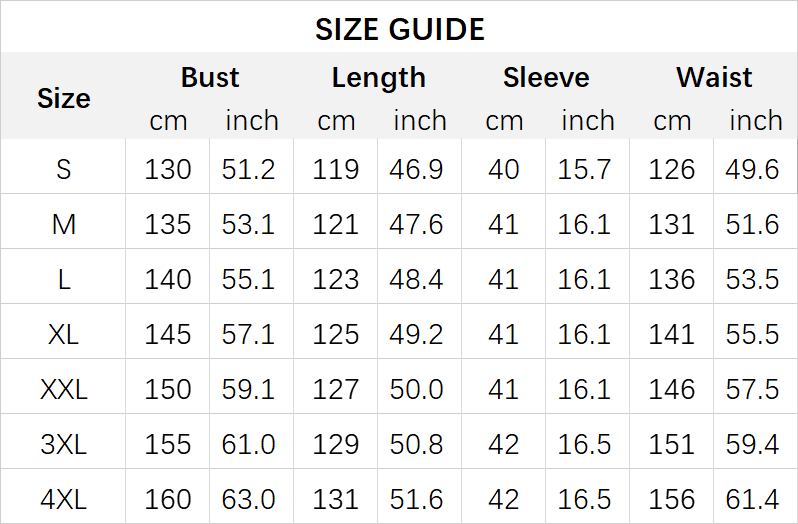The height and width of the screenshot is (524, 798).
Task: Select the XXL size row label
Action: (64, 389)
